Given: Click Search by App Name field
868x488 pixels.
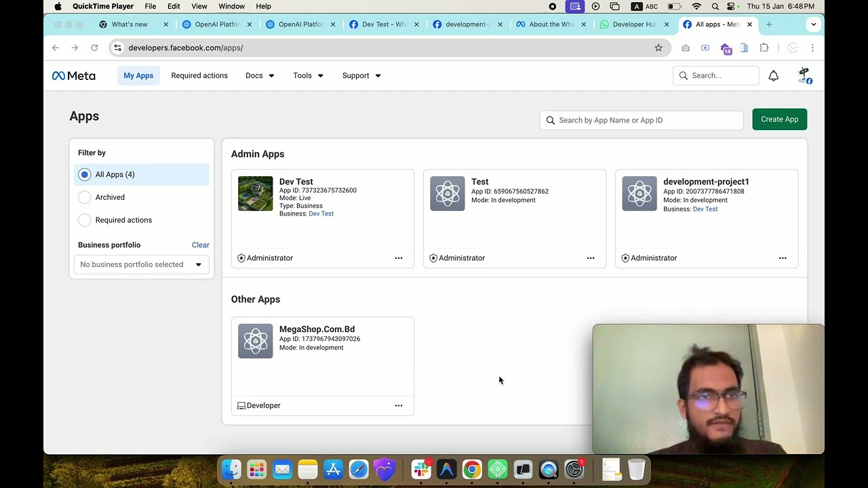Looking at the screenshot, I should [642, 120].
